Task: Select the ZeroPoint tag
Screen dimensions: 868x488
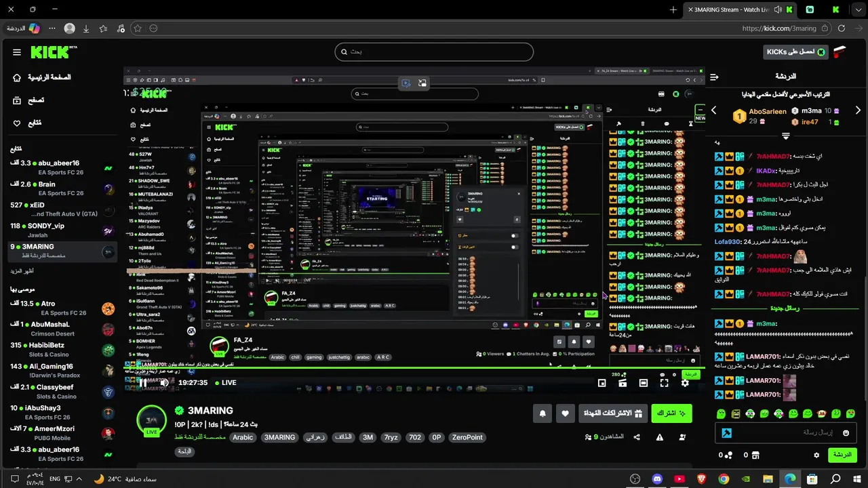Action: click(x=467, y=437)
